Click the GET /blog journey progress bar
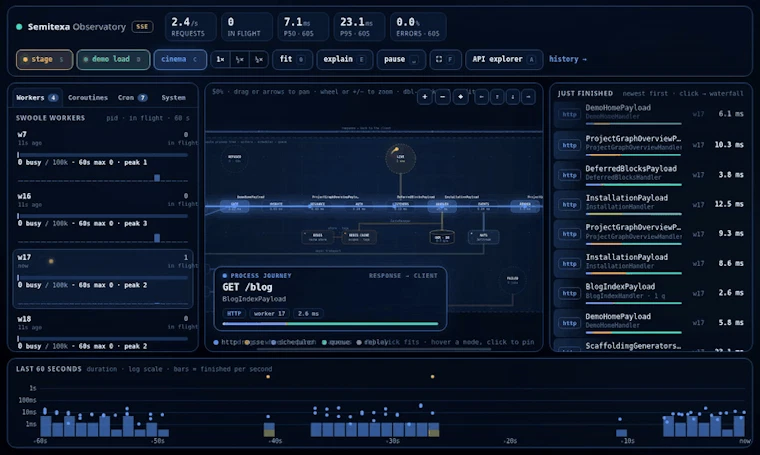 point(330,324)
